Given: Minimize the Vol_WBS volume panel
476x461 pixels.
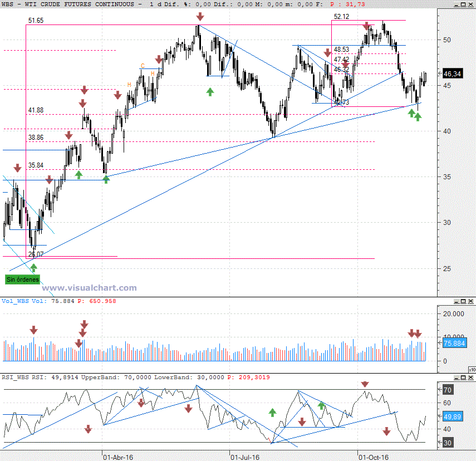Looking at the screenshot, I should tap(457, 301).
